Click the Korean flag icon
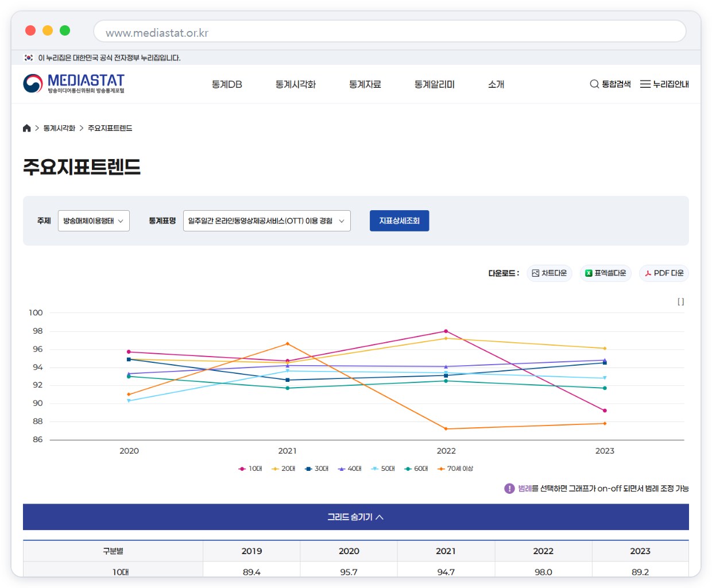Screen dimensions: 712x588 [29, 58]
